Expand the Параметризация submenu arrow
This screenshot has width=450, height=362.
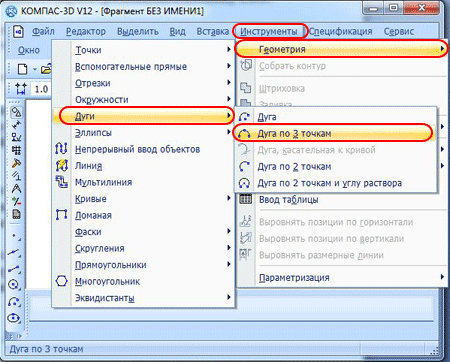pos(442,277)
